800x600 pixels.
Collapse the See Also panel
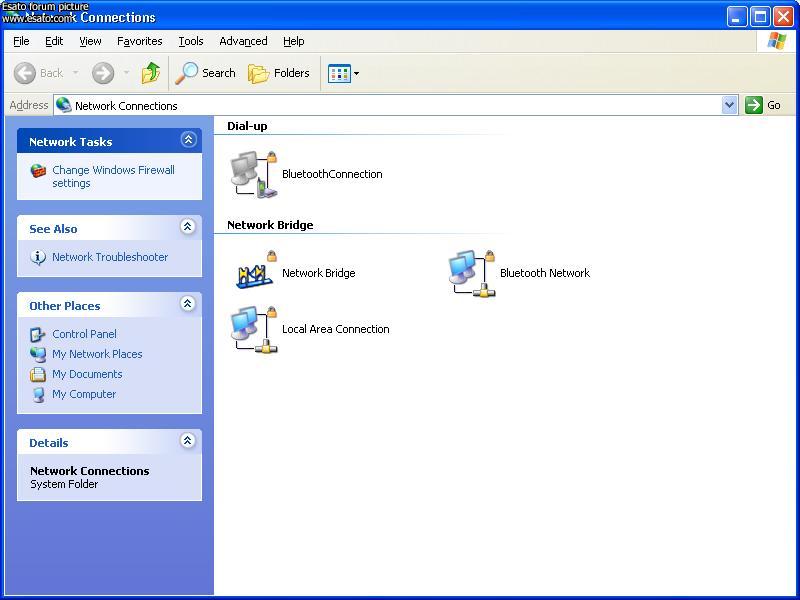click(x=188, y=227)
